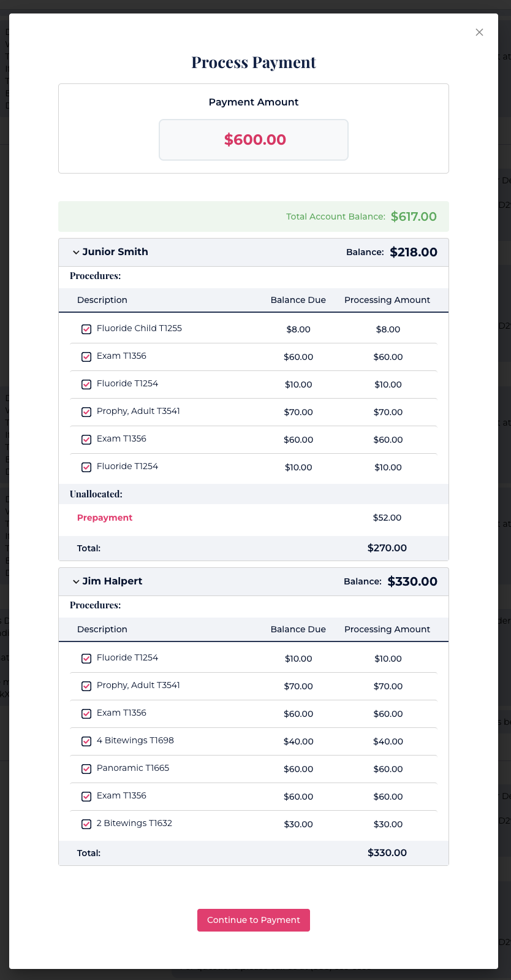Toggle Jim Halpert's Prophy, Adult T3541 checkbox
This screenshot has width=511, height=980.
pos(86,686)
